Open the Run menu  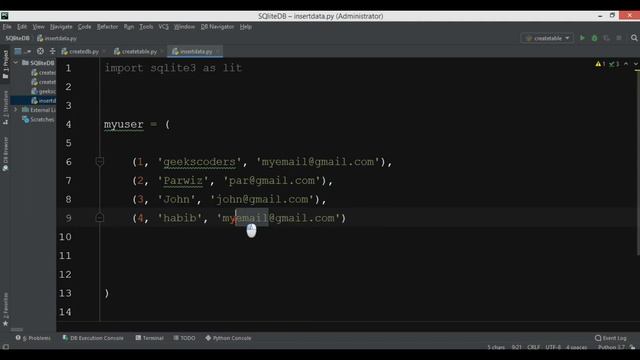pyautogui.click(x=129, y=27)
